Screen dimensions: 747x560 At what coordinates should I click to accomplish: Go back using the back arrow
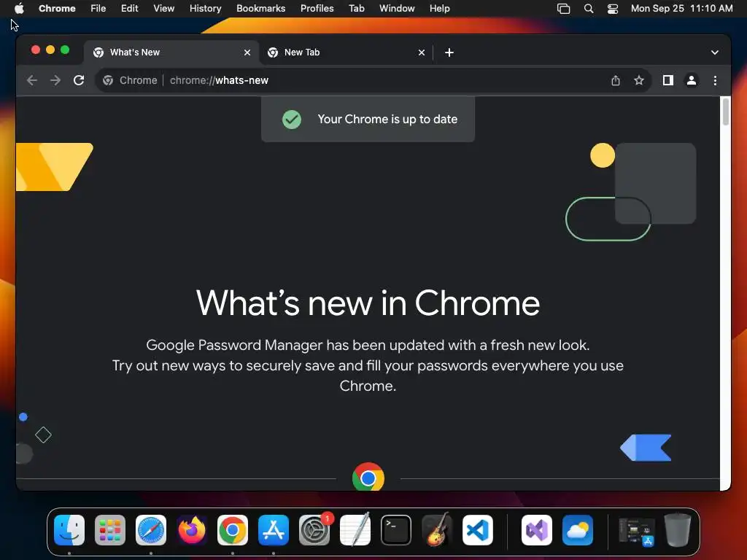(32, 80)
